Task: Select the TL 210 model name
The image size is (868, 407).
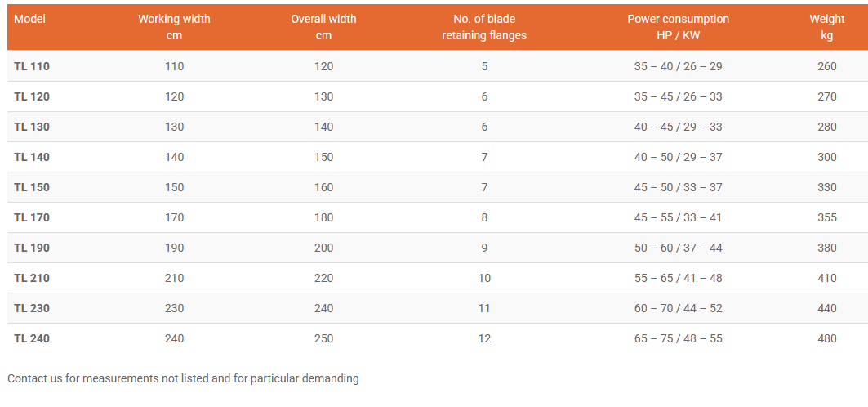Action: pos(32,278)
